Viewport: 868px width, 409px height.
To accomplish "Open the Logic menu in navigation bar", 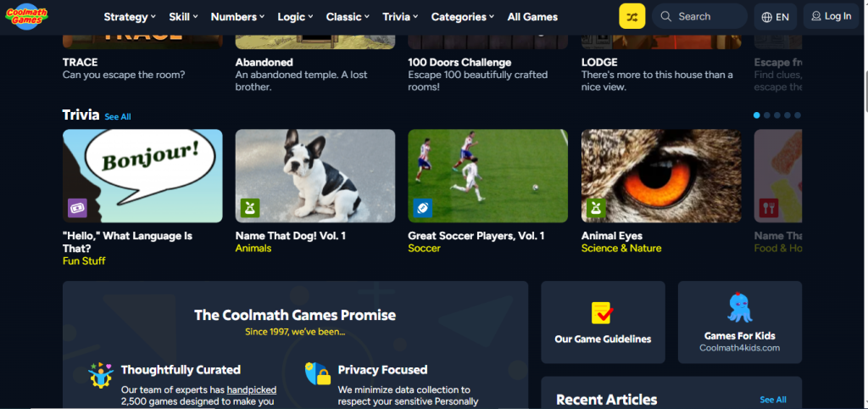I will (296, 17).
